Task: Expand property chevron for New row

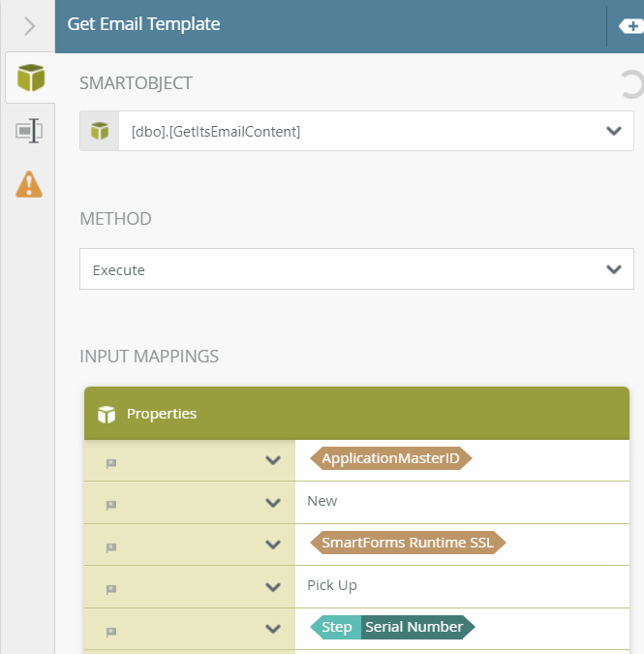Action: point(273,503)
